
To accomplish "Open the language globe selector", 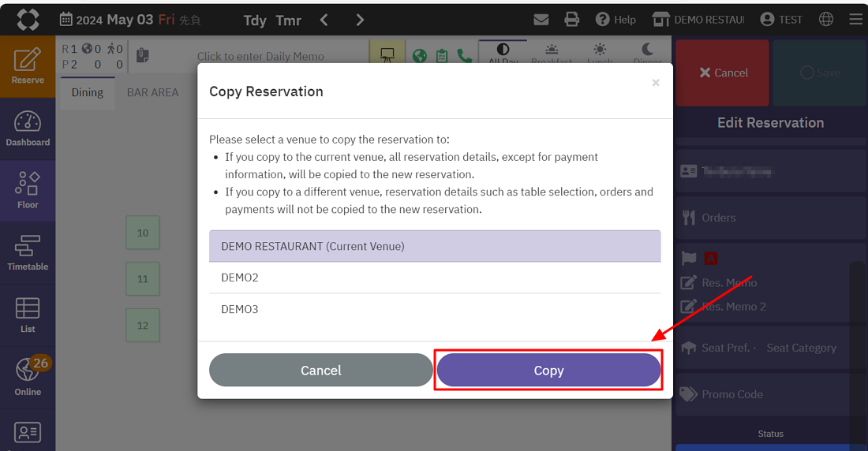I will coord(826,20).
